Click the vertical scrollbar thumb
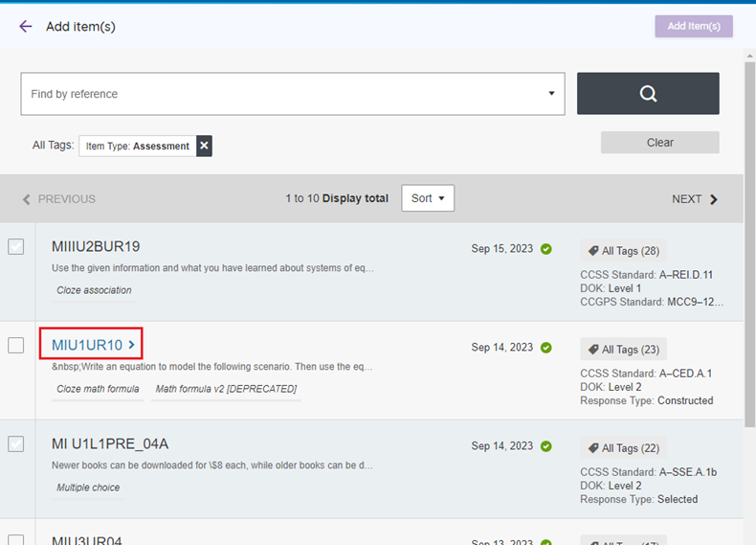 pyautogui.click(x=749, y=244)
